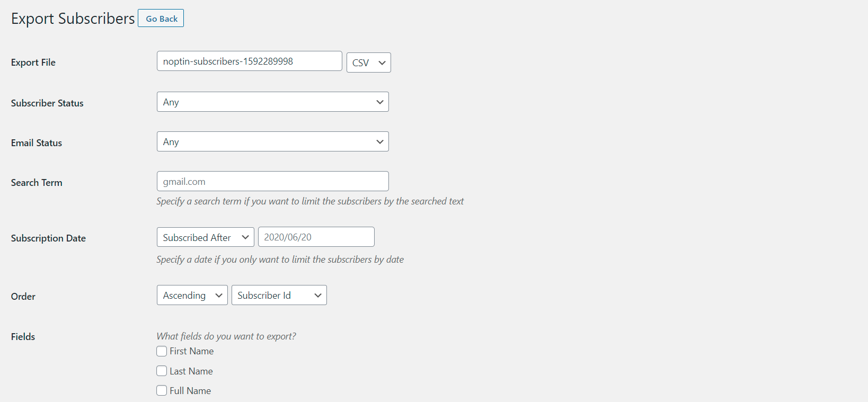Click the chevron arrow in Subscriber Status
The image size is (868, 402).
(x=379, y=102)
